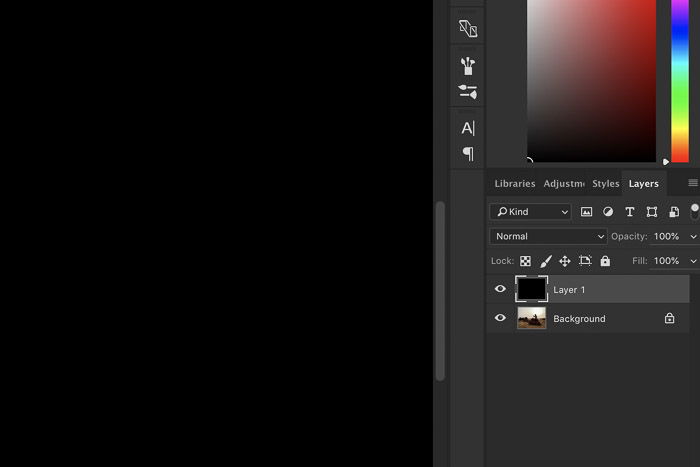Filter layers by pixel layers icon

[586, 212]
